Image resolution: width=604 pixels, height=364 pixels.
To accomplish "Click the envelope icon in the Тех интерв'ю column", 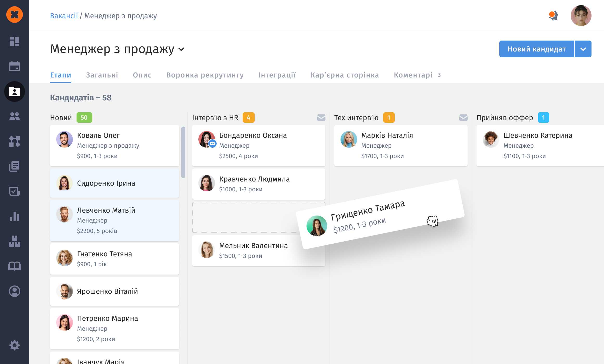I will click(x=463, y=118).
